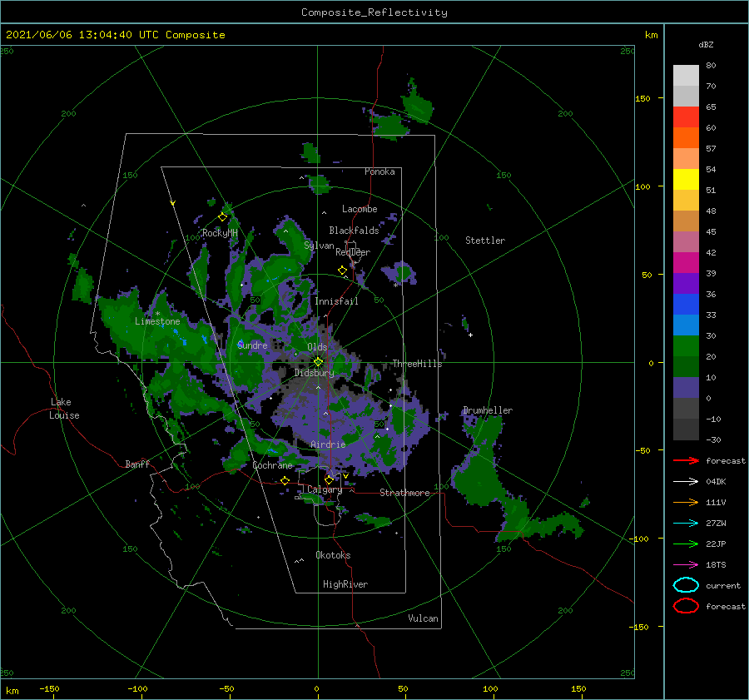The width and height of the screenshot is (749, 700).
Task: Click the white plus marker north of Drumheller
Action: coord(470,335)
